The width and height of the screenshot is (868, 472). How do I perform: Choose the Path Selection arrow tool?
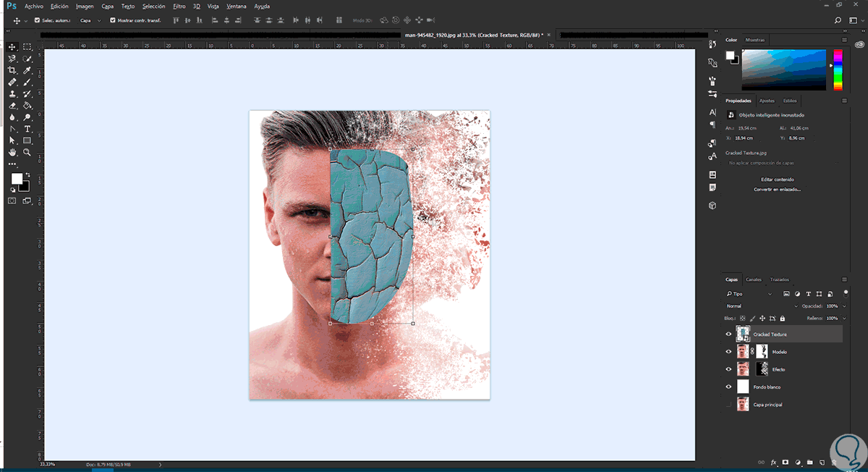pyautogui.click(x=12, y=140)
